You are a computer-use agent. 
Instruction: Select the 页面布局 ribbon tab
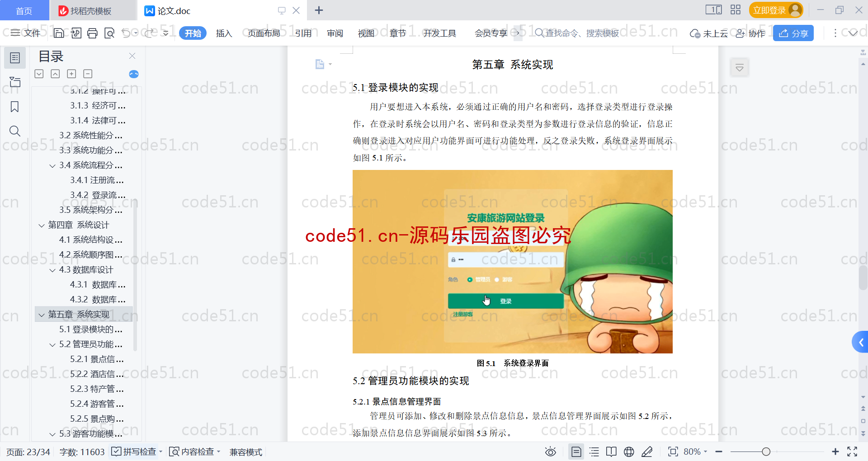pos(264,33)
